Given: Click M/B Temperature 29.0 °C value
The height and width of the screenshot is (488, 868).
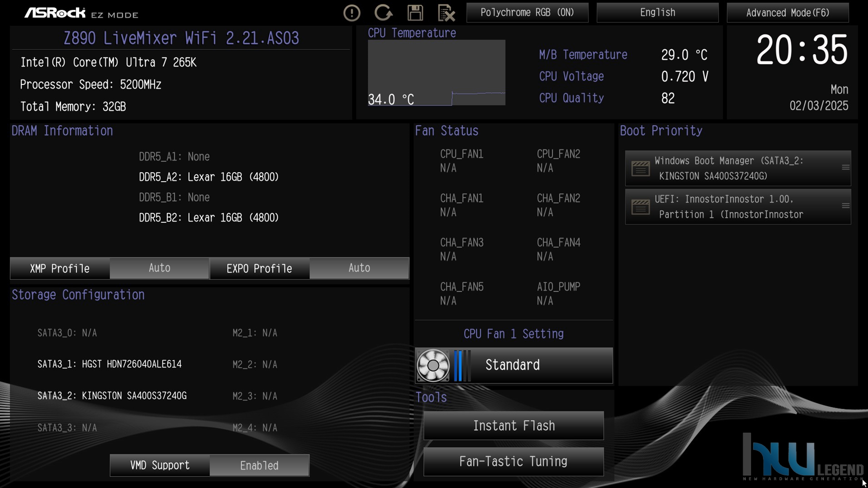Looking at the screenshot, I should click(x=684, y=55).
